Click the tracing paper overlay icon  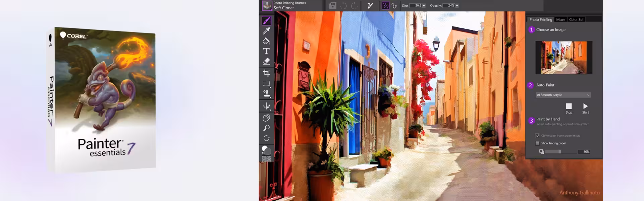541,152
